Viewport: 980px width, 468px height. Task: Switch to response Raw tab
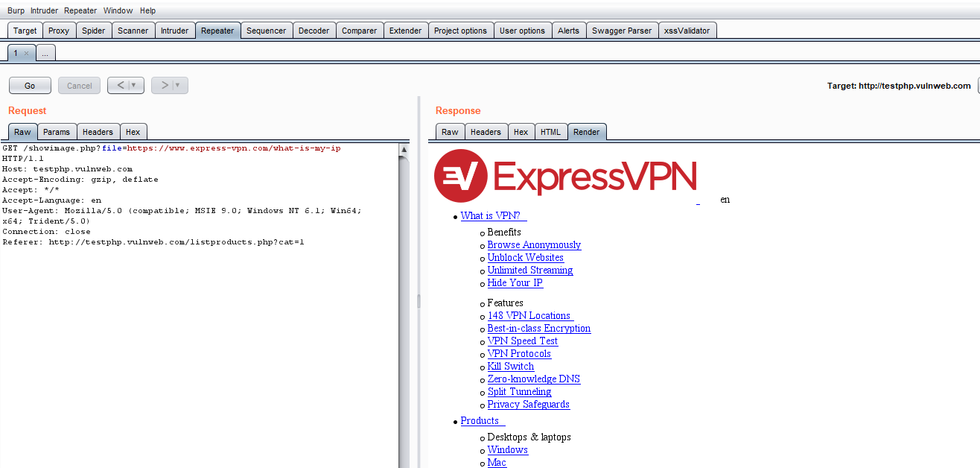(450, 132)
